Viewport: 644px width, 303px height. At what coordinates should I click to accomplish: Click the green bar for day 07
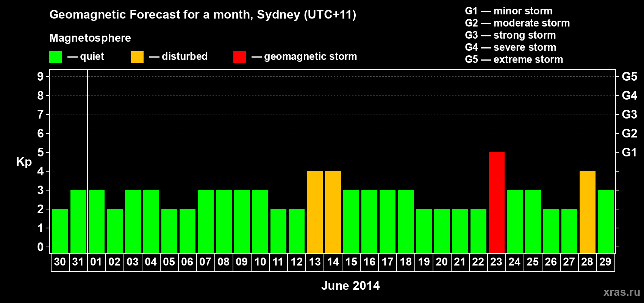[x=206, y=221]
